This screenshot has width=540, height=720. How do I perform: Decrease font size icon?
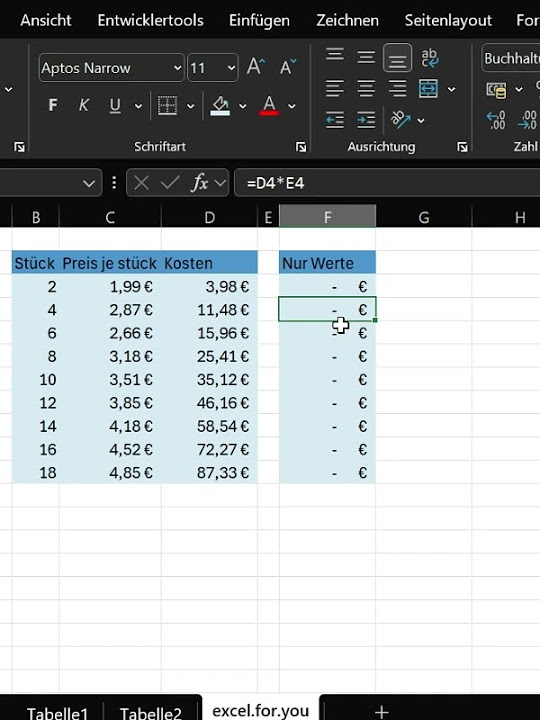tap(288, 67)
